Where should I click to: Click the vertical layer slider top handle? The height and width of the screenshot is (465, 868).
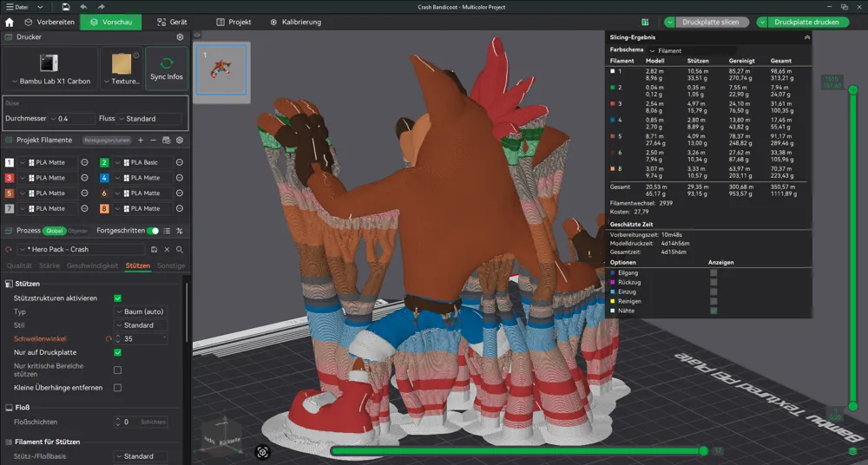tap(853, 89)
